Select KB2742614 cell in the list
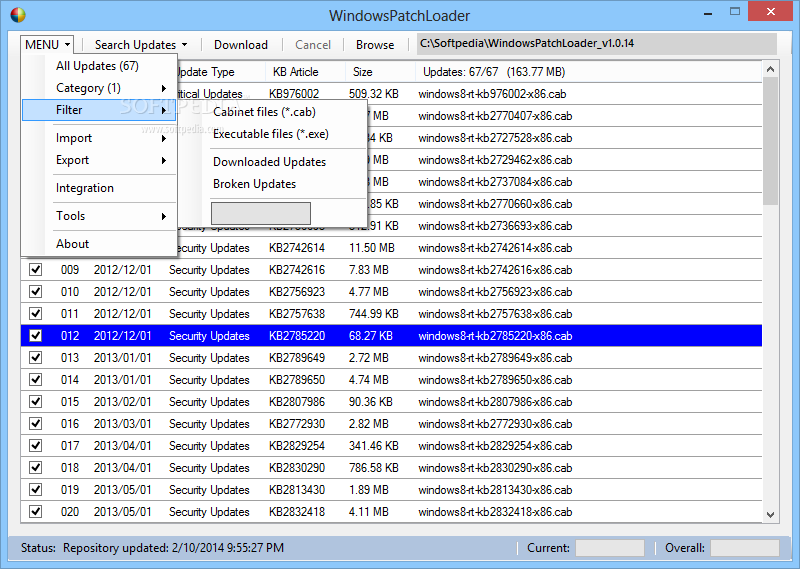The image size is (800, 569). coord(297,248)
